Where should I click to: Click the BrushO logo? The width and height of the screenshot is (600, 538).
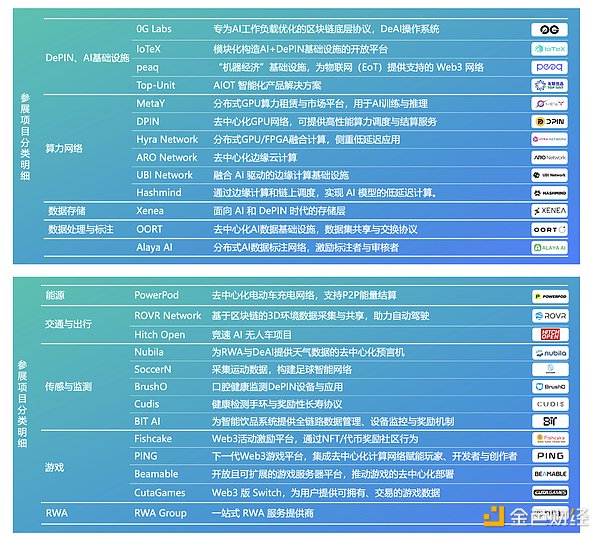tap(549, 387)
